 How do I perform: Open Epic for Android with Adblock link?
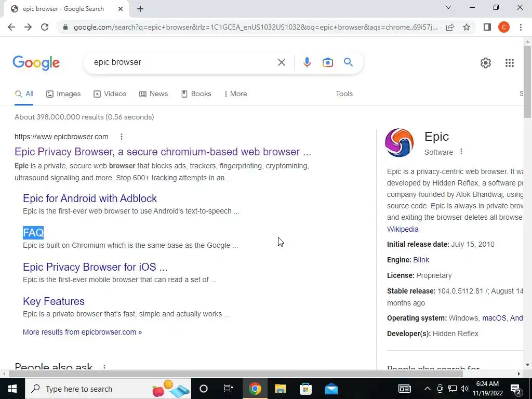click(89, 198)
